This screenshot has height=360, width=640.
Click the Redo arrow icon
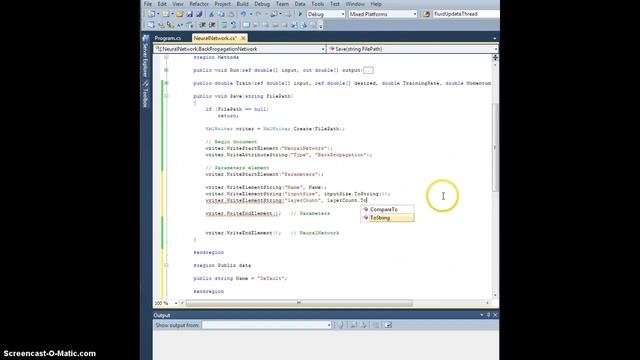[x=258, y=14]
